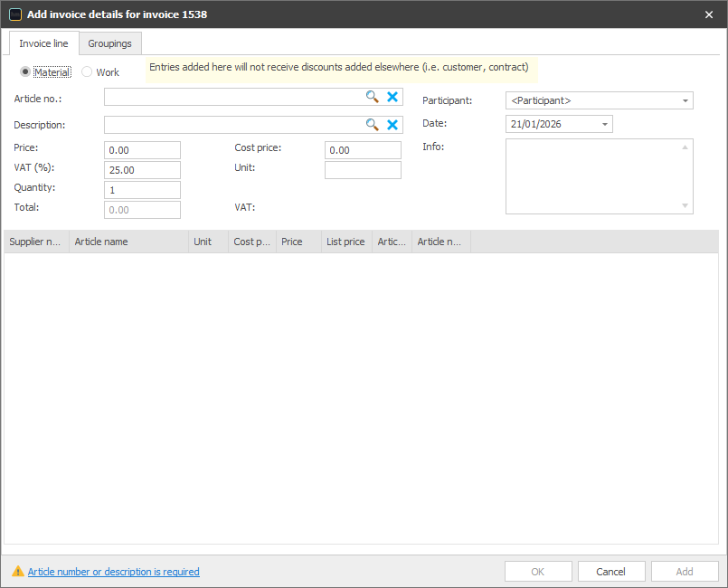This screenshot has height=588, width=728.
Task: Click into the Quantity field
Action: point(142,190)
